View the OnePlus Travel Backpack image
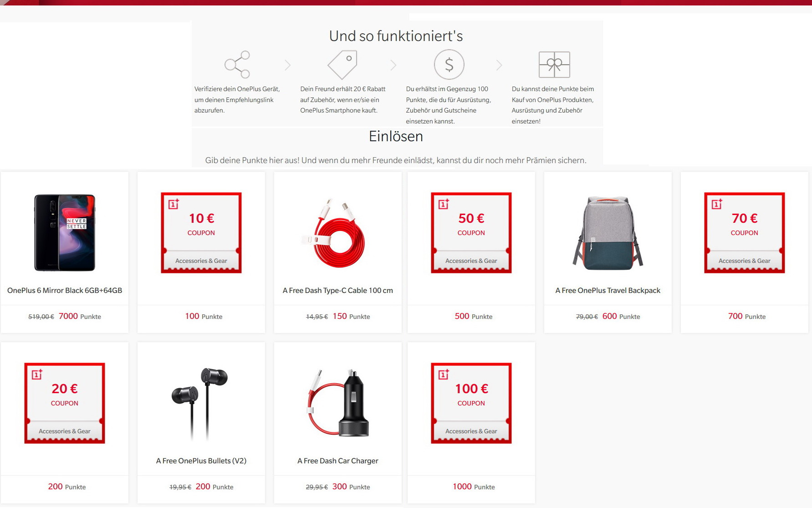Screen dimensions: 812x508 pyautogui.click(x=608, y=233)
